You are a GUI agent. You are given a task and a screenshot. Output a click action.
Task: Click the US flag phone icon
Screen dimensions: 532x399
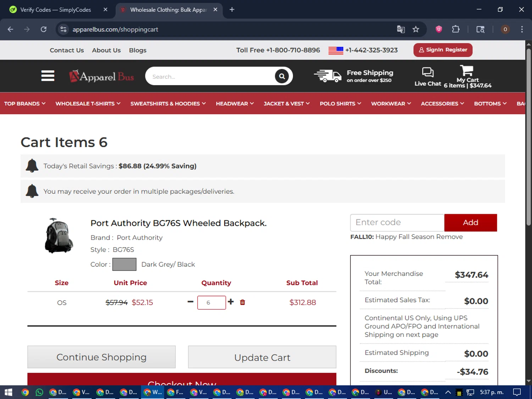[336, 50]
